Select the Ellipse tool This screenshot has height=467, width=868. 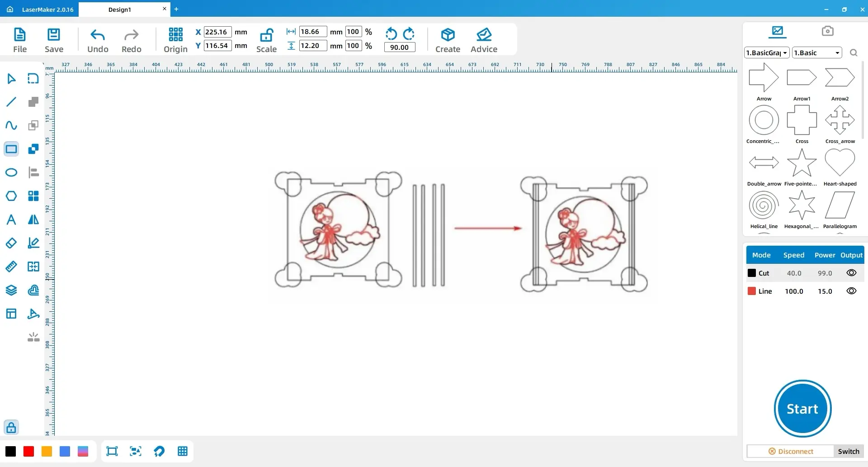click(x=11, y=172)
